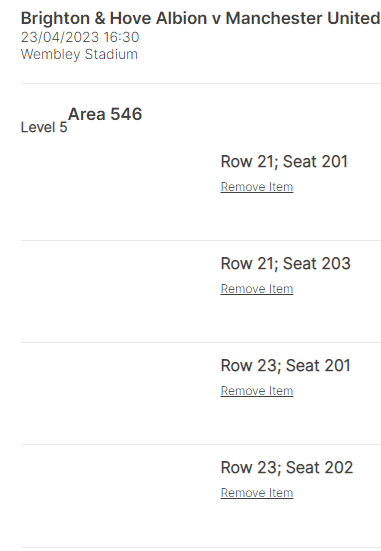Screen dimensions: 381x551
Task: Select the Row 23; Seat 201 label
Action: 285,365
